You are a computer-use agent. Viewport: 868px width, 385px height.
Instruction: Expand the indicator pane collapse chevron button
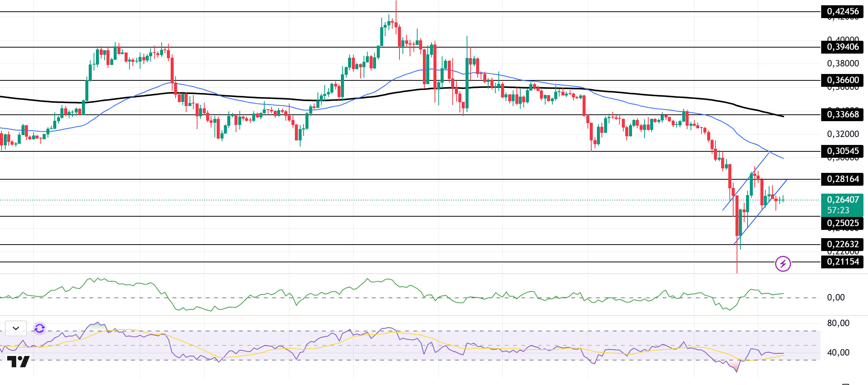coord(16,328)
